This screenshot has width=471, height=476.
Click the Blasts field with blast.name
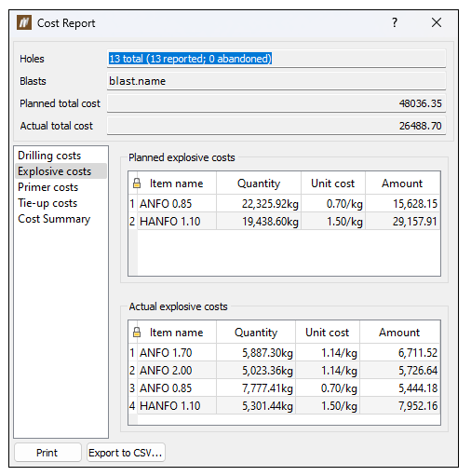point(276,81)
